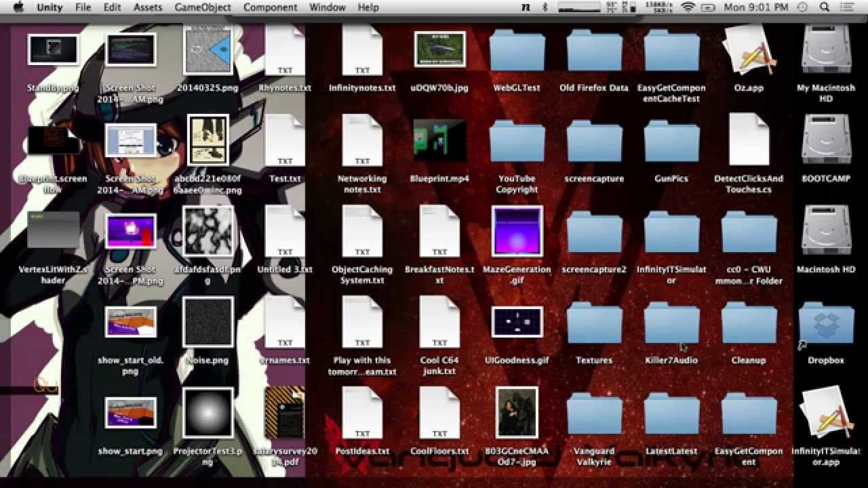Image resolution: width=868 pixels, height=488 pixels.
Task: Click the battery status icon
Action: tap(708, 7)
